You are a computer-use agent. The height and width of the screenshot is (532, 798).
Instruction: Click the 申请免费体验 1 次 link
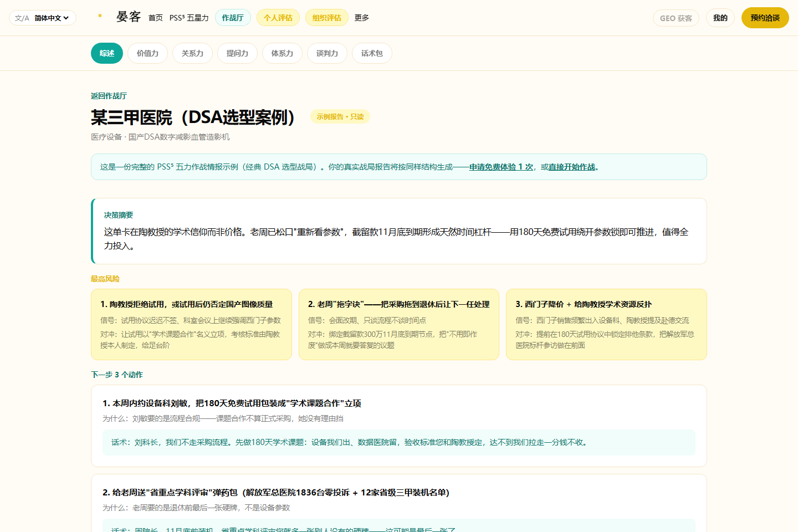pyautogui.click(x=501, y=167)
